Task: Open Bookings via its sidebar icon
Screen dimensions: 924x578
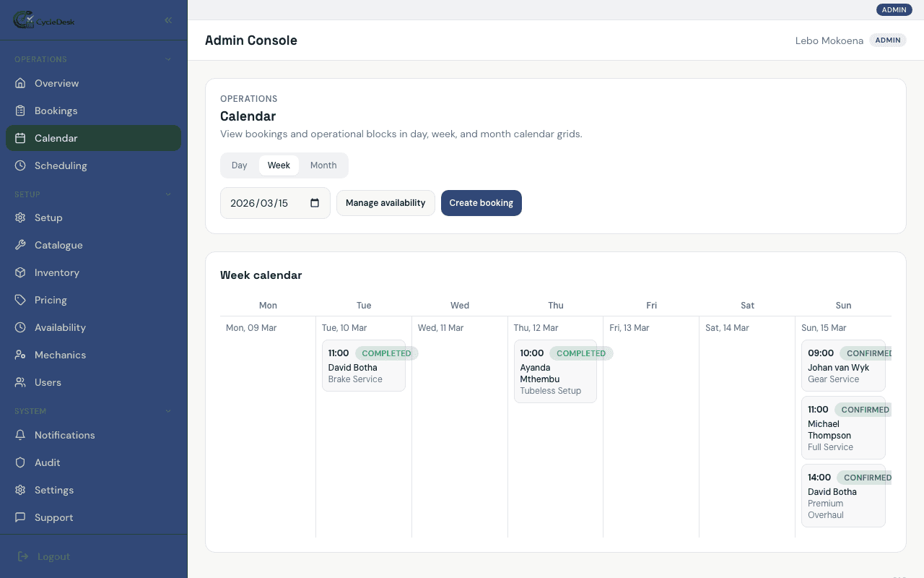Action: click(x=20, y=111)
